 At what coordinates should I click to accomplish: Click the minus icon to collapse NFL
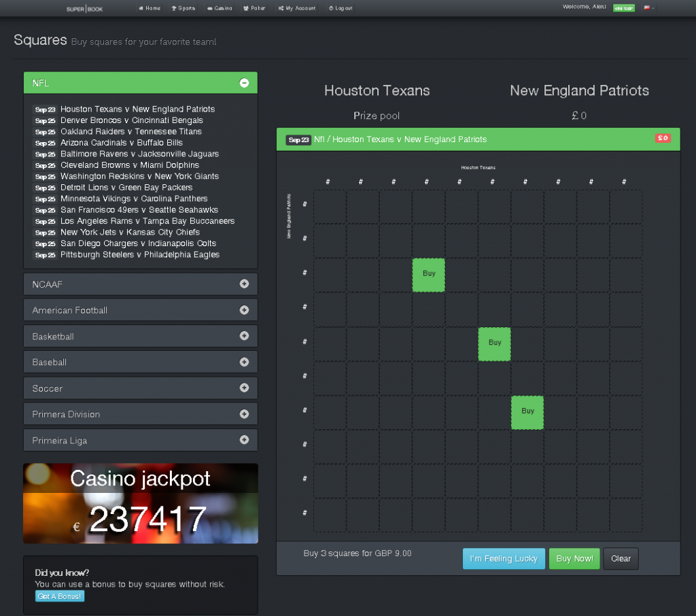coord(244,82)
